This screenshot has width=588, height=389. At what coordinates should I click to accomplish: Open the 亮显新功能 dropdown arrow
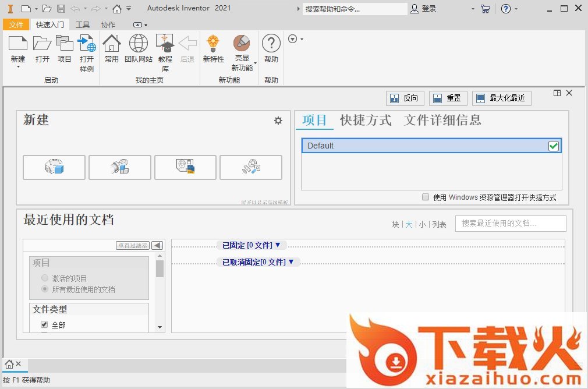point(255,63)
